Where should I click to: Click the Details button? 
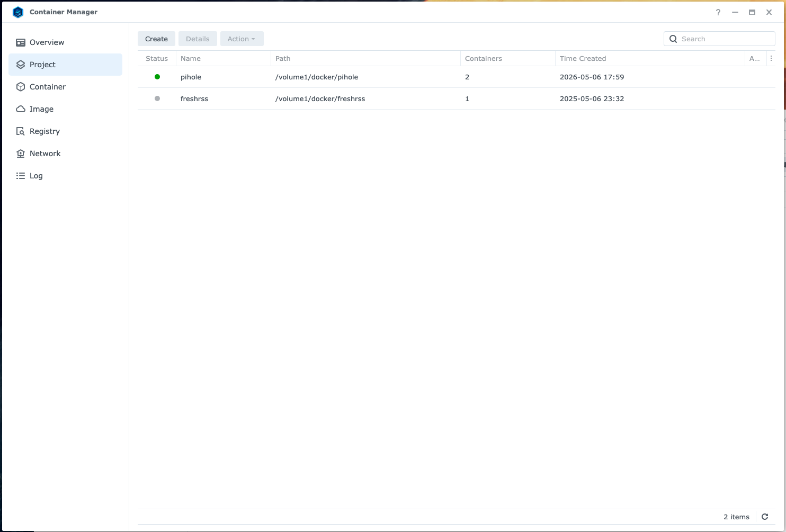coord(198,39)
